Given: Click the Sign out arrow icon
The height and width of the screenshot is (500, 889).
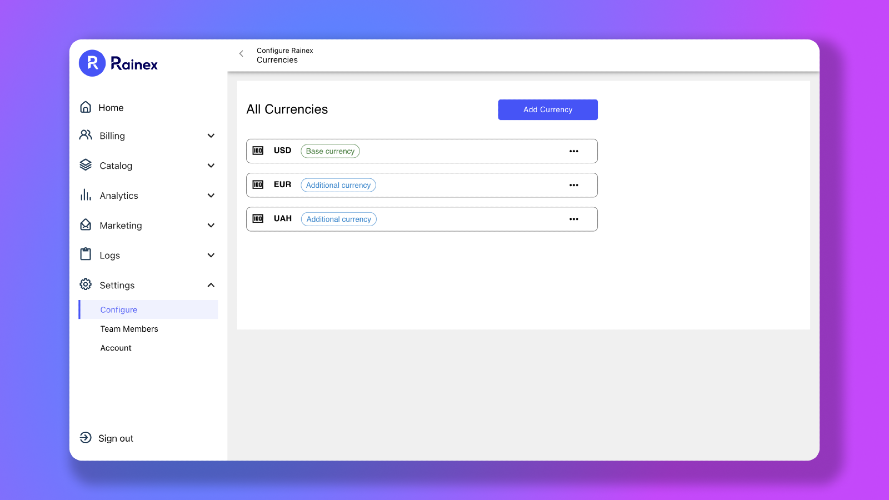Looking at the screenshot, I should 86,438.
